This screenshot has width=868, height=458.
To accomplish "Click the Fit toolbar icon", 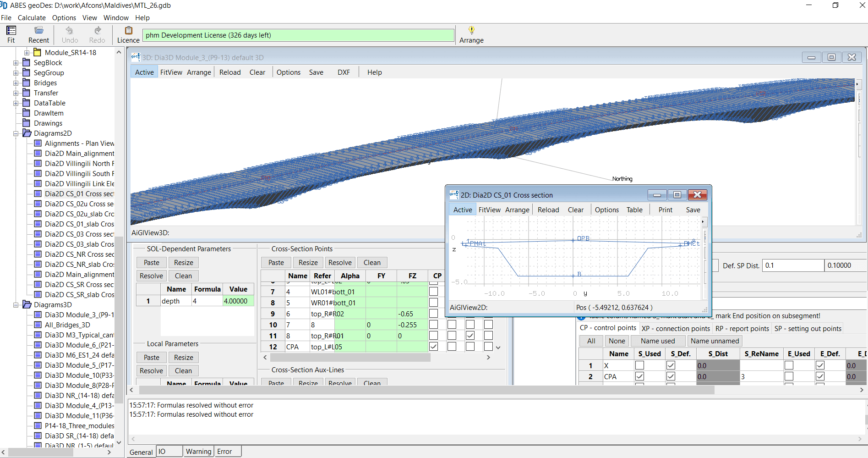I will pos(11,31).
